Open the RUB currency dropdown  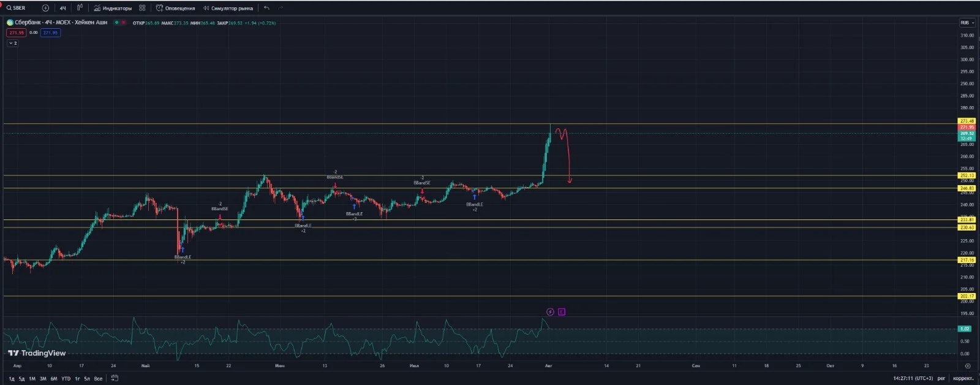click(967, 23)
